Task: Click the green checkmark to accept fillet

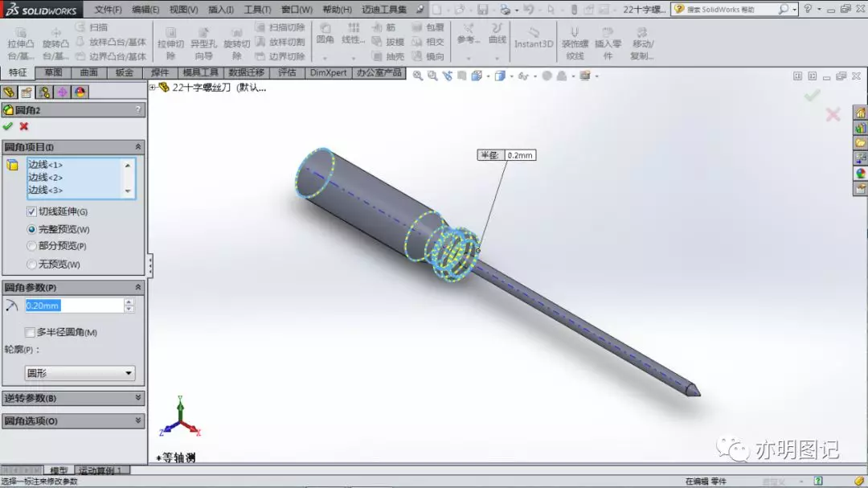Action: [x=8, y=126]
